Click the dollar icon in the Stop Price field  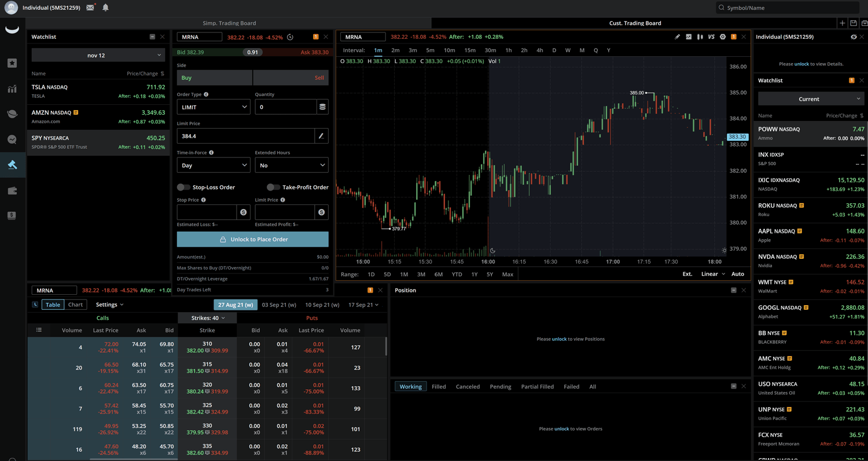click(x=244, y=212)
